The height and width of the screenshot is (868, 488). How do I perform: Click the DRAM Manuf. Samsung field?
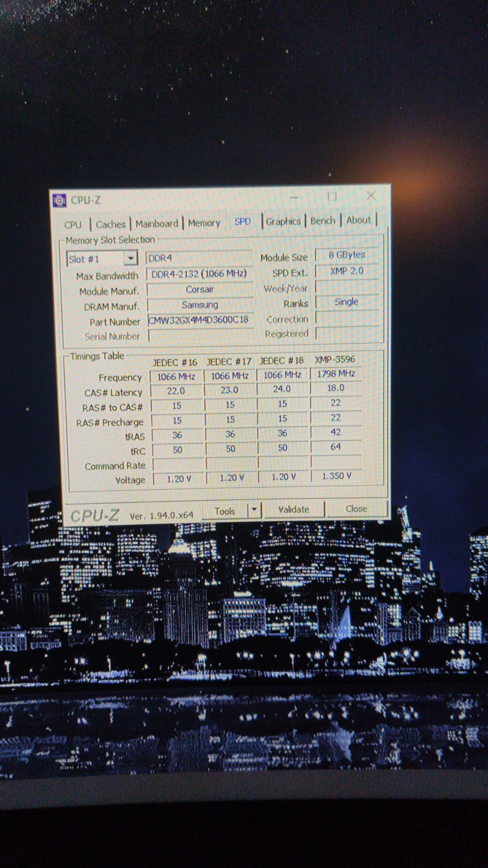[x=200, y=305]
